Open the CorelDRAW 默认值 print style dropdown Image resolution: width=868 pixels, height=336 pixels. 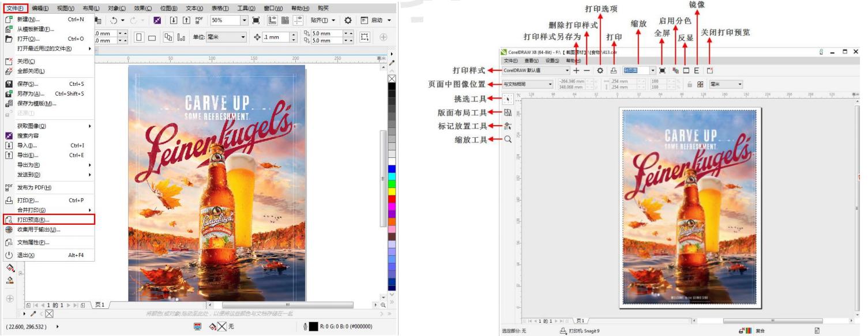[x=568, y=70]
